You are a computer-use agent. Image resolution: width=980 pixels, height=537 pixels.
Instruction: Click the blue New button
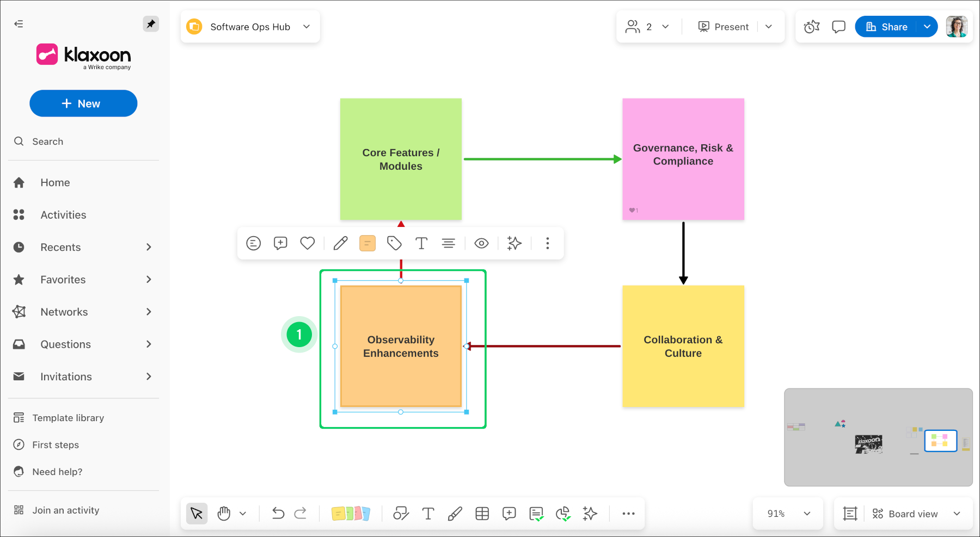click(x=83, y=103)
